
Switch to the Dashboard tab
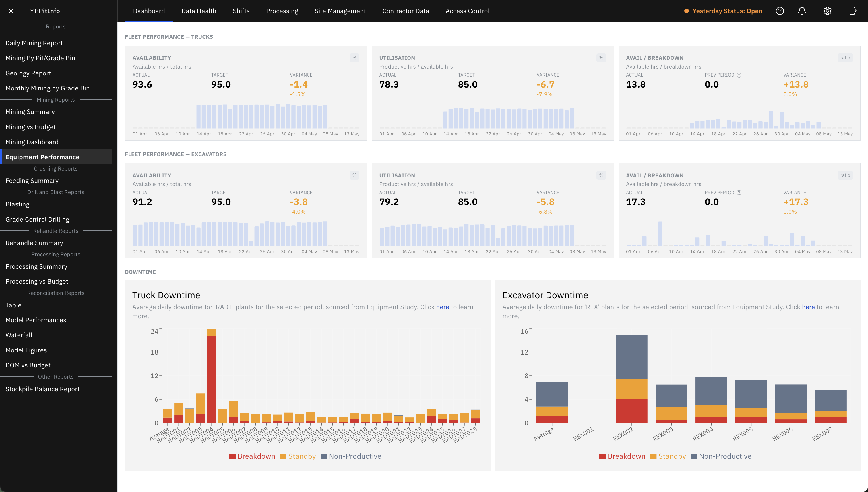[149, 11]
